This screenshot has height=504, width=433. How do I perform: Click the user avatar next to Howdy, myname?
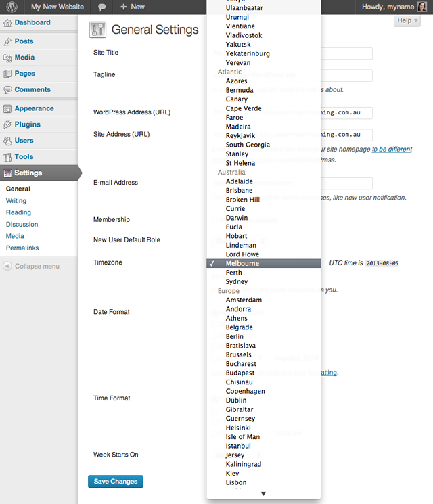click(421, 7)
